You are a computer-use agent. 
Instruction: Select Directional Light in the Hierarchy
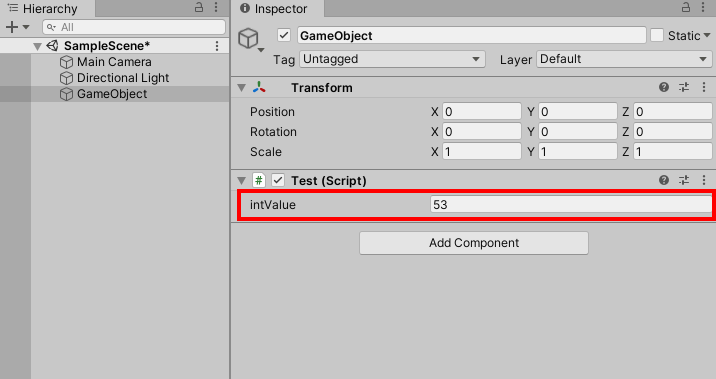(x=123, y=78)
